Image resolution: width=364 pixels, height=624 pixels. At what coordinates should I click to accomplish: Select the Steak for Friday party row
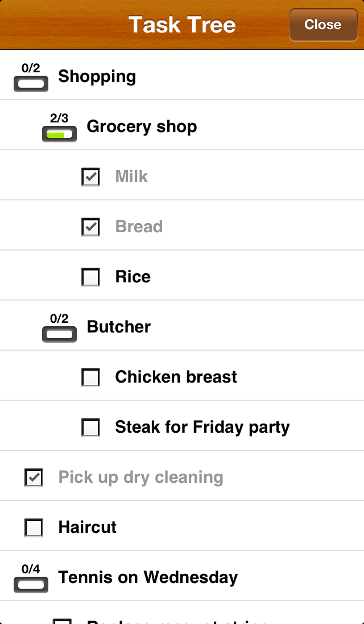pos(202,427)
